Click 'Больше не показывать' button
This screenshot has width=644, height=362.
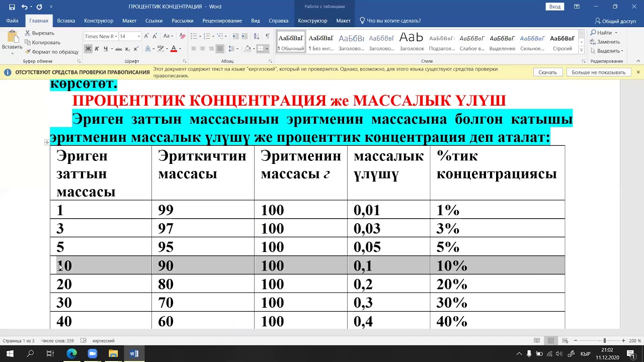(599, 72)
